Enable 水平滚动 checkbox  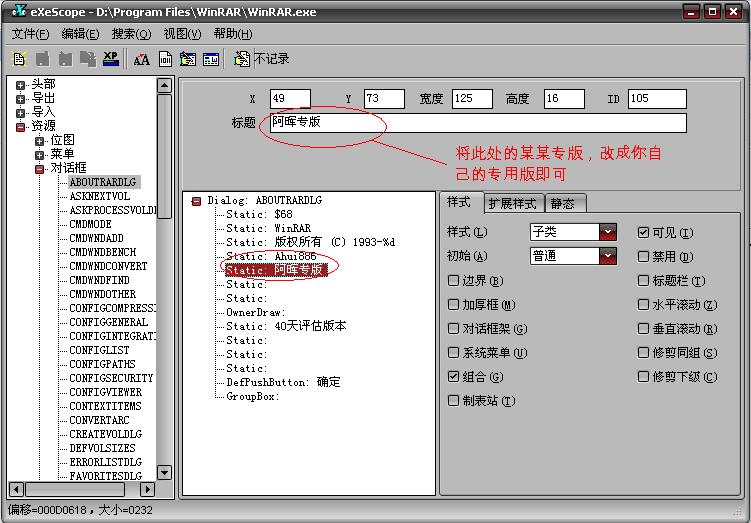point(643,305)
